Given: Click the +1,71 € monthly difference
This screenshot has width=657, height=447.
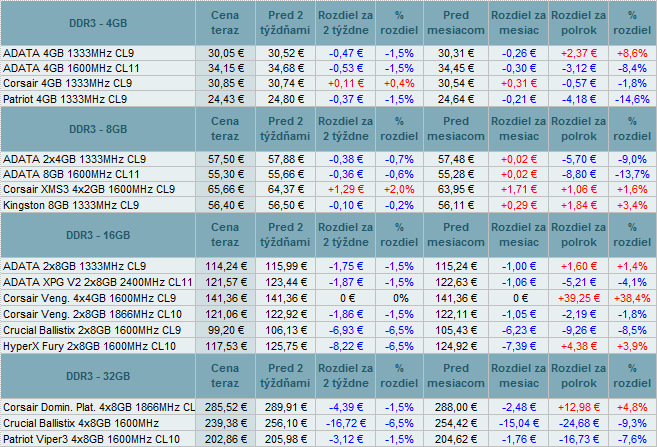Looking at the screenshot, I should click(x=519, y=189).
